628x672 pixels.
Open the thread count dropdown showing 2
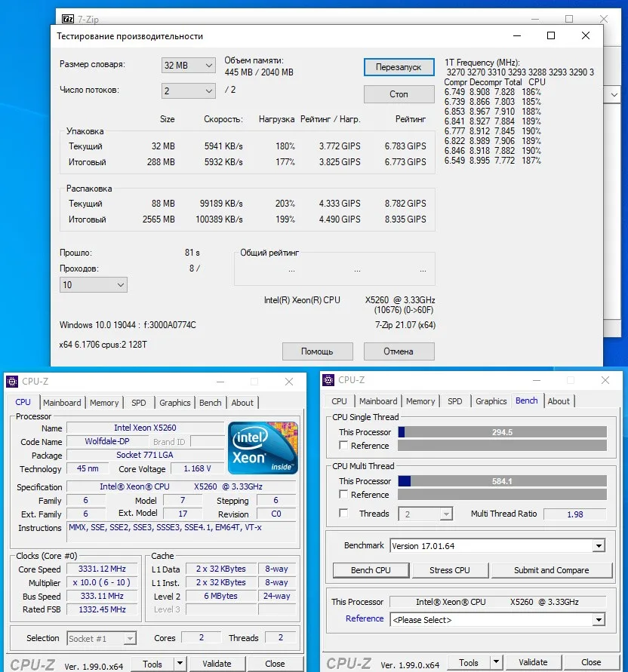(x=188, y=91)
